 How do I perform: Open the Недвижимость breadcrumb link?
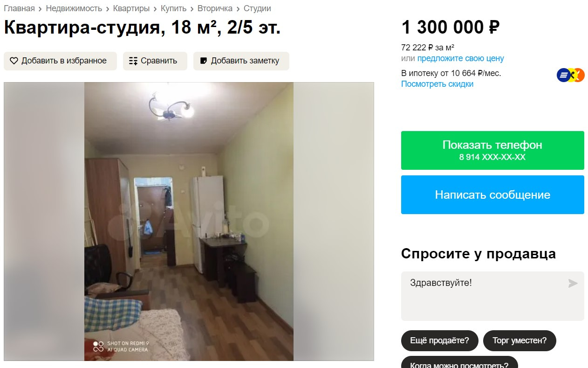pyautogui.click(x=74, y=8)
